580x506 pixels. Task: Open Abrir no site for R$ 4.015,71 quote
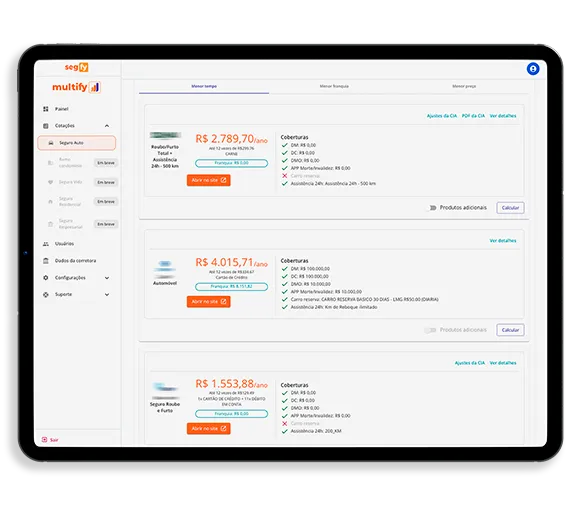click(209, 302)
